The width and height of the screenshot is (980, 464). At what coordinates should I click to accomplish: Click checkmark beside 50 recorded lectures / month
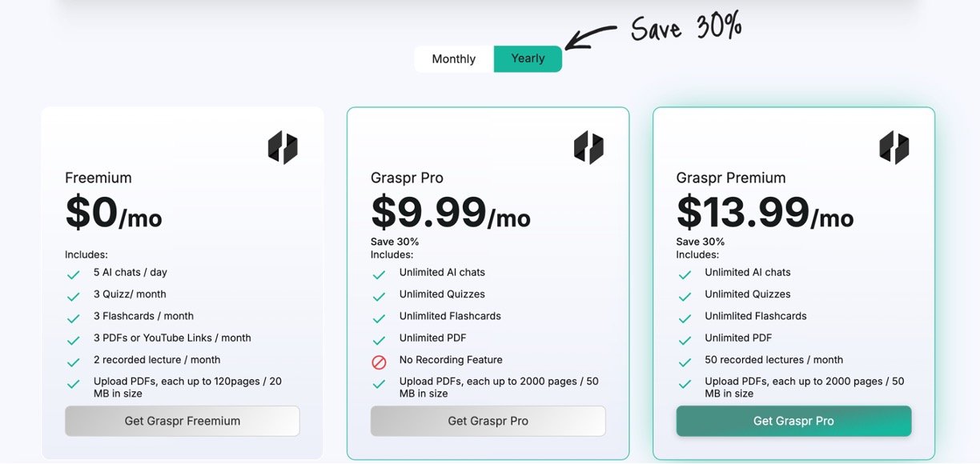point(685,362)
